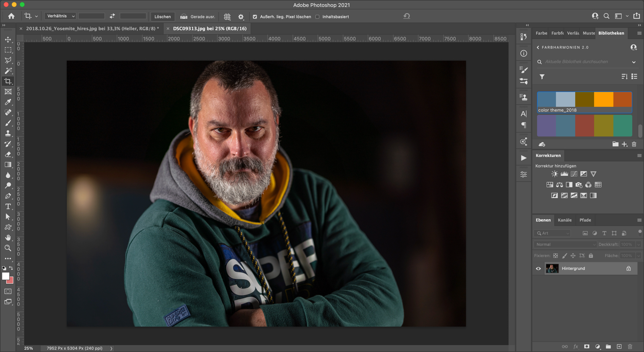Select the Lasso tool
644x352 pixels.
tap(8, 60)
